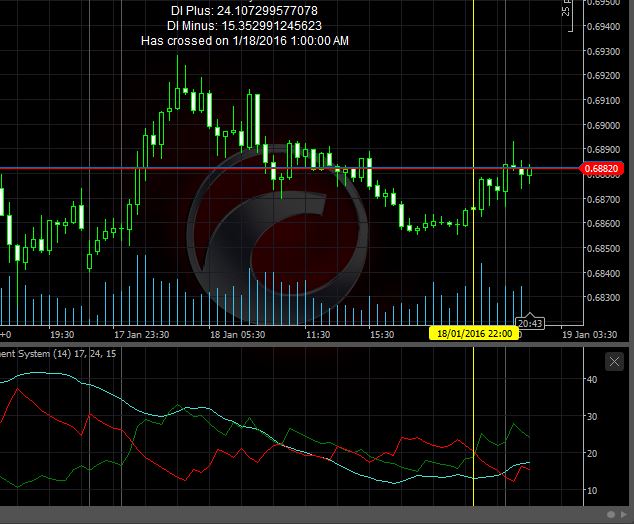Click the 0.69100 price axis label
The height and width of the screenshot is (524, 634).
(603, 100)
